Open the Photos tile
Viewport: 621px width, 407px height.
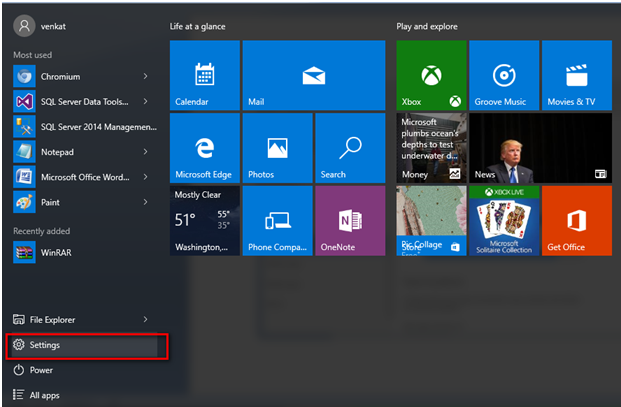point(277,148)
